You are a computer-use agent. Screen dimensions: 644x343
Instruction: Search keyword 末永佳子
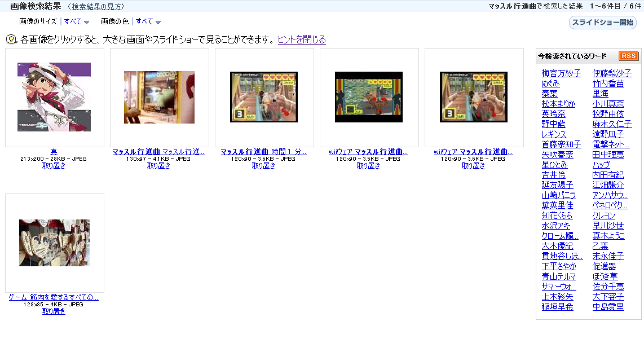[608, 256]
